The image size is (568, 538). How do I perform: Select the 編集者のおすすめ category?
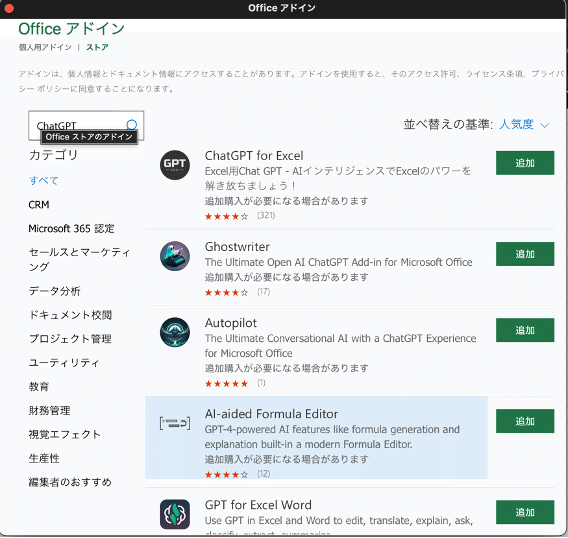[x=70, y=482]
